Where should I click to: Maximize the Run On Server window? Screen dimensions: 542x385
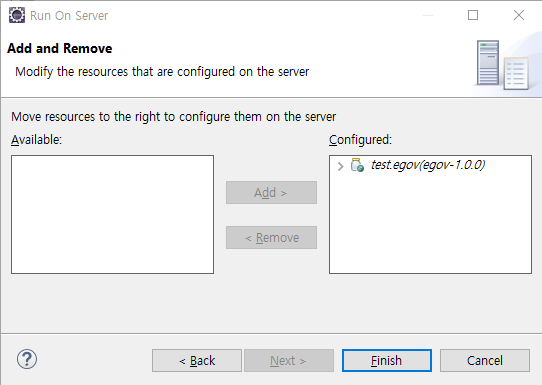coord(473,15)
